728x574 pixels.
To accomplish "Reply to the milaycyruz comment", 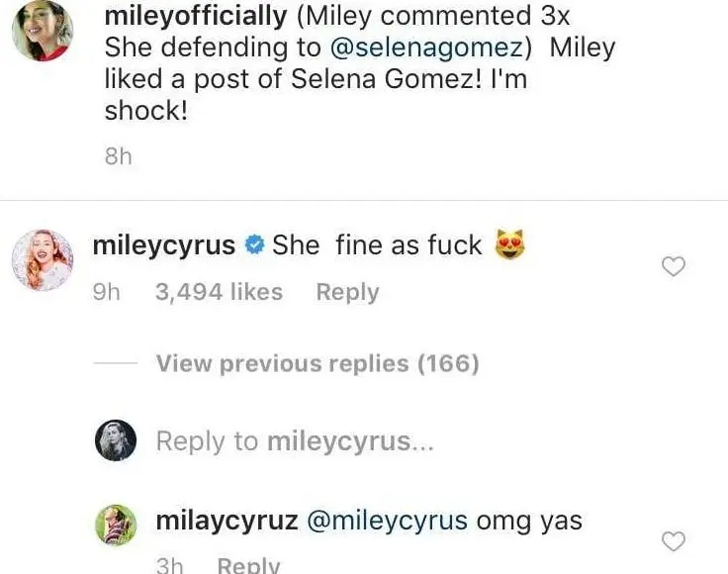I will tap(248, 565).
